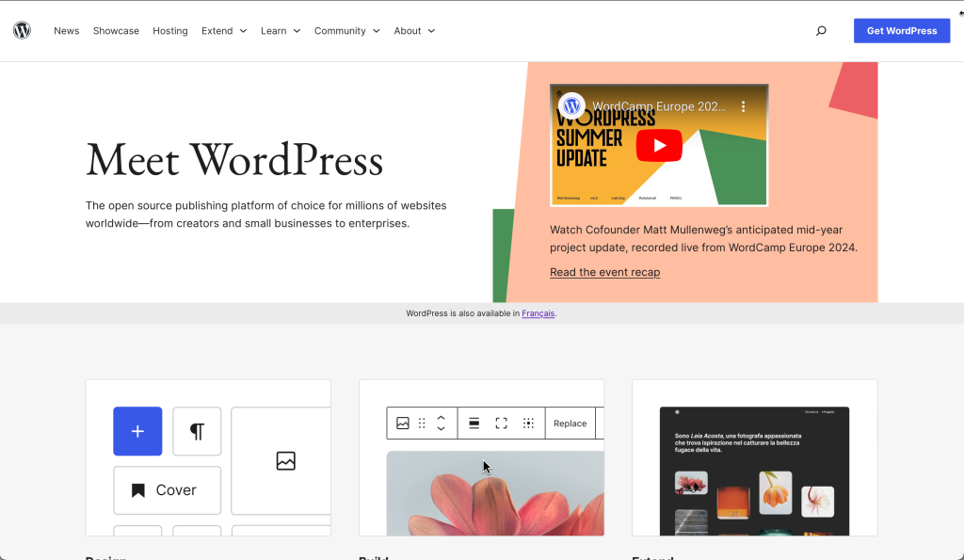Play the WordCamp Europe YouTube video
The height and width of the screenshot is (560, 964).
click(x=659, y=145)
